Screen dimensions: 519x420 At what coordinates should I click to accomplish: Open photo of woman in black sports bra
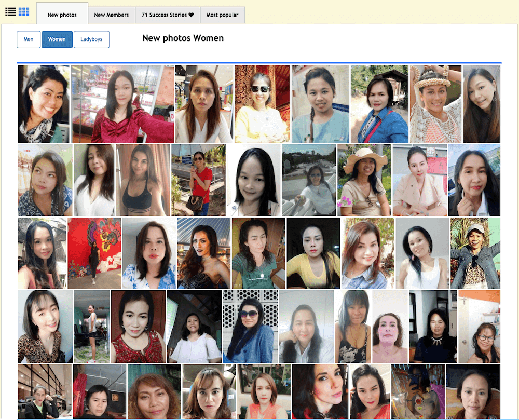[x=143, y=180]
